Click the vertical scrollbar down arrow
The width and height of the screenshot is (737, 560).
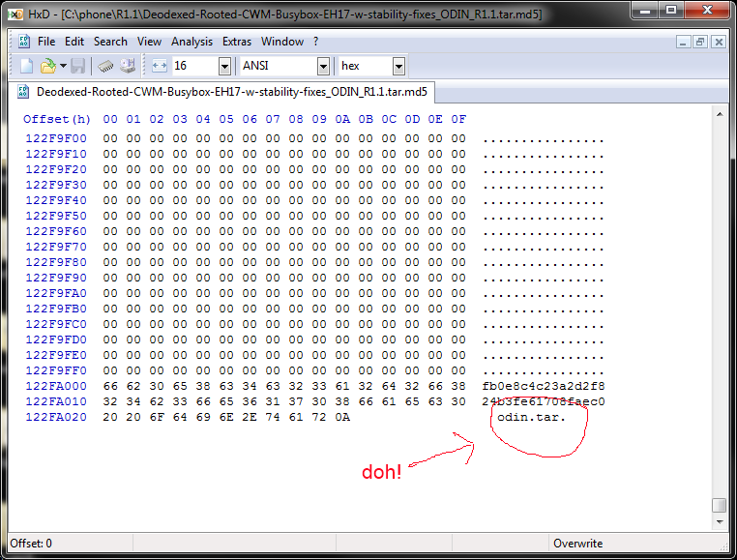pyautogui.click(x=719, y=522)
